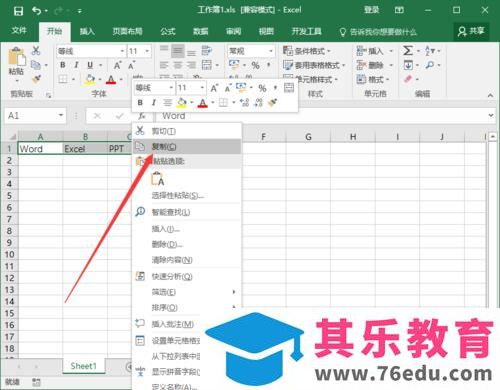Click mini toolbar Percent Style icon
Viewport: 500px width, 390px height.
click(x=263, y=88)
